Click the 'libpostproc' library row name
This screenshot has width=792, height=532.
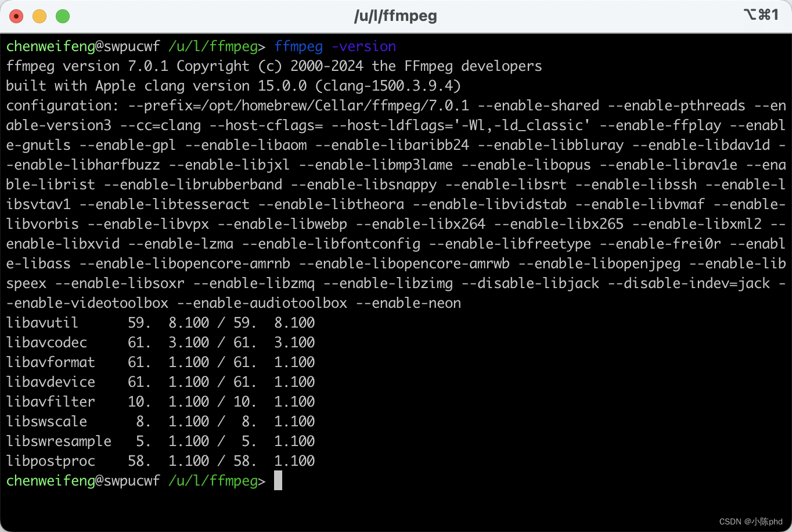click(51, 461)
